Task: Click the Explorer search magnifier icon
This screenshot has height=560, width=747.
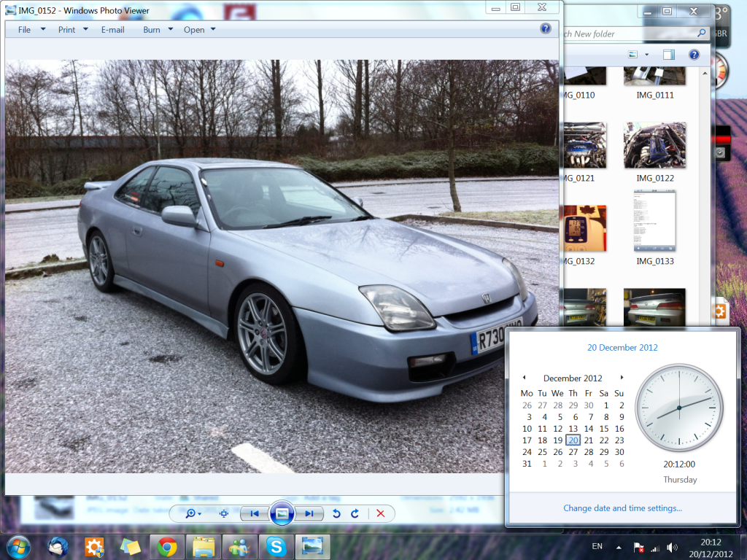Action: [x=701, y=34]
